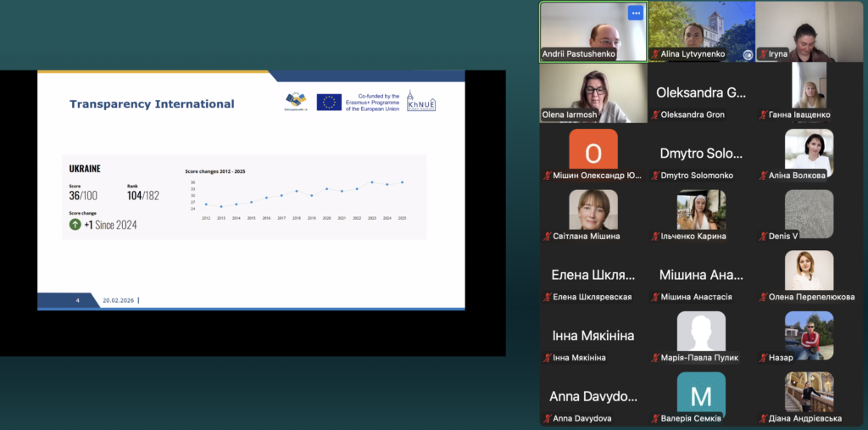Click the muted mic icon beside Denis V
This screenshot has height=430, width=868.
762,237
